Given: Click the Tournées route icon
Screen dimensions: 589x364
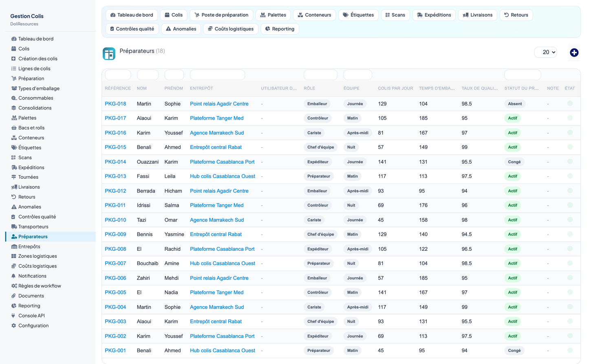Looking at the screenshot, I should (x=14, y=177).
